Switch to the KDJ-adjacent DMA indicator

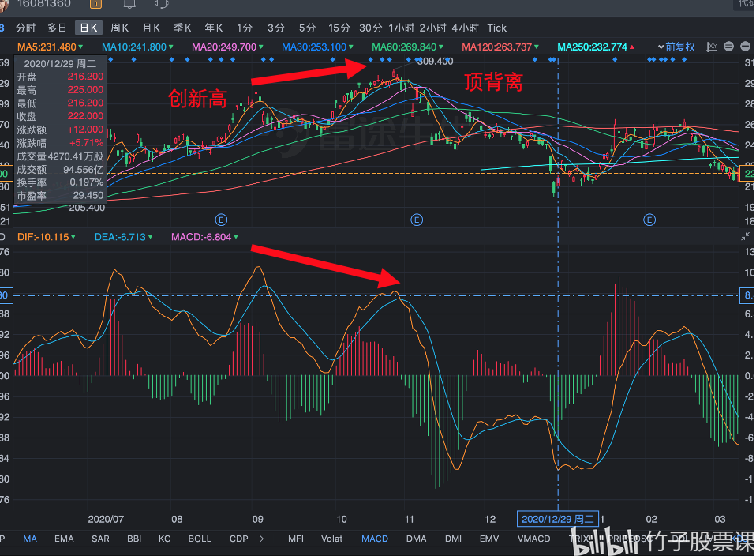[x=416, y=539]
